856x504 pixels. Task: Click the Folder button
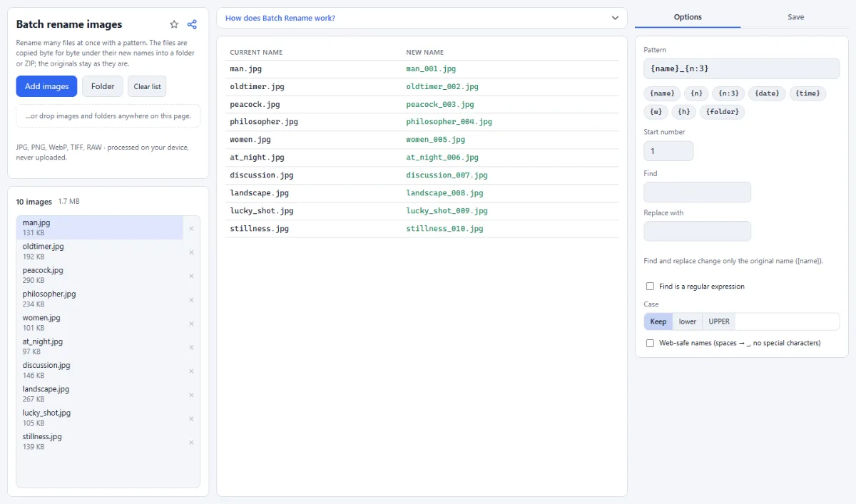click(103, 86)
